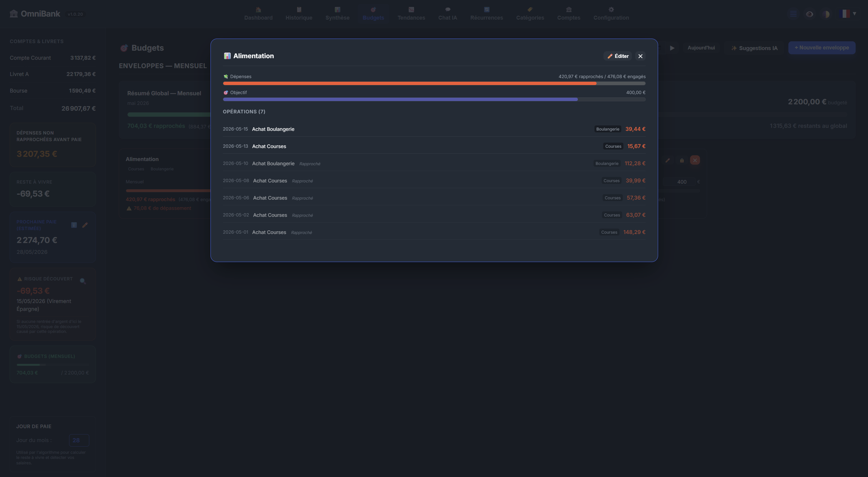The height and width of the screenshot is (477, 868).
Task: Click the pencil edit icon on envelope card
Action: (667, 160)
